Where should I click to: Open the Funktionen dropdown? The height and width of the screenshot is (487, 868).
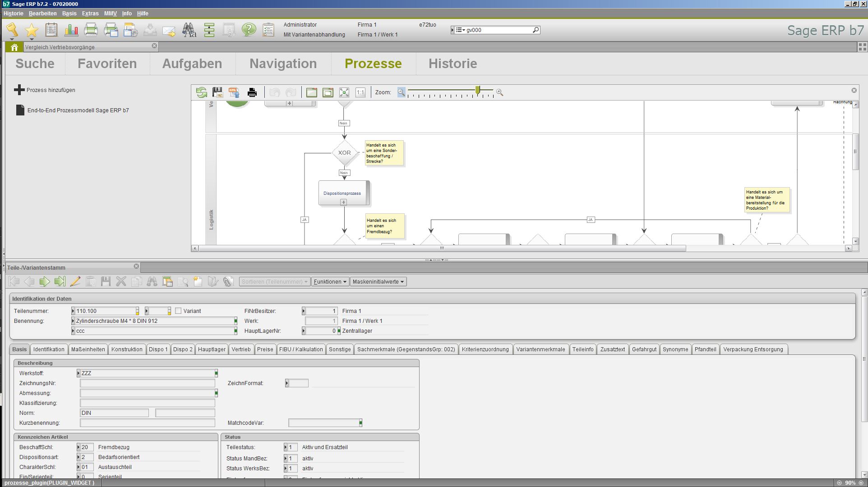point(330,282)
